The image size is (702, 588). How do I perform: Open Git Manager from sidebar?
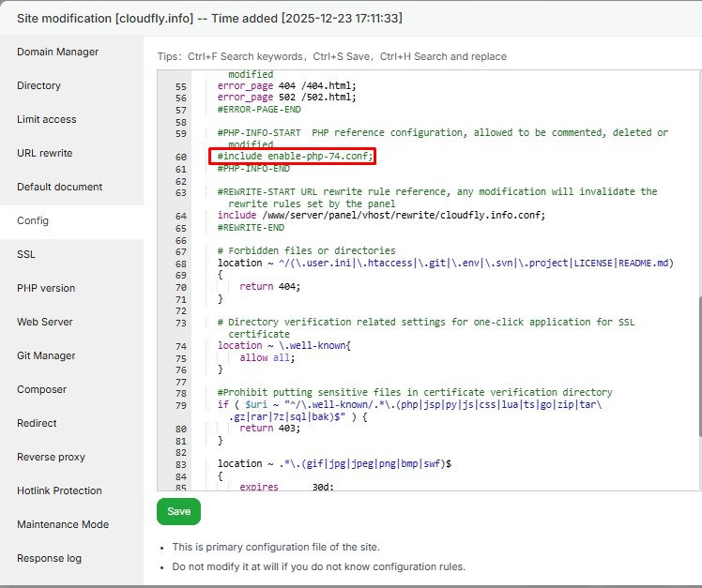[x=46, y=355]
